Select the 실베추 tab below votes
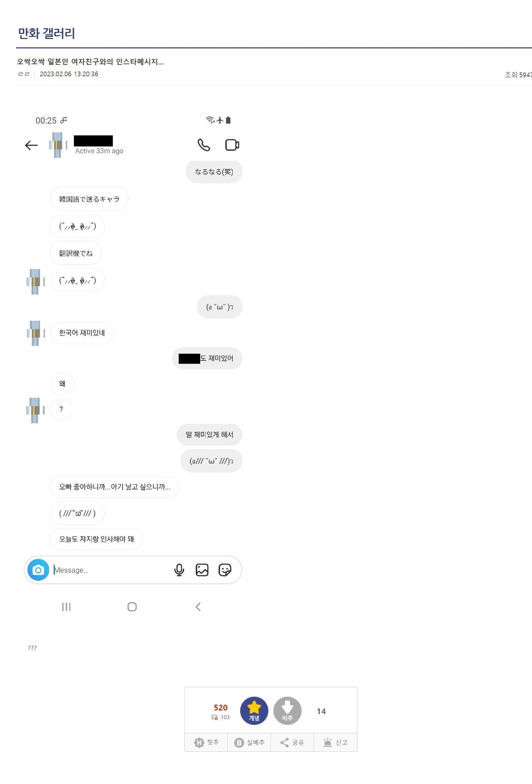532x784 pixels. (249, 742)
